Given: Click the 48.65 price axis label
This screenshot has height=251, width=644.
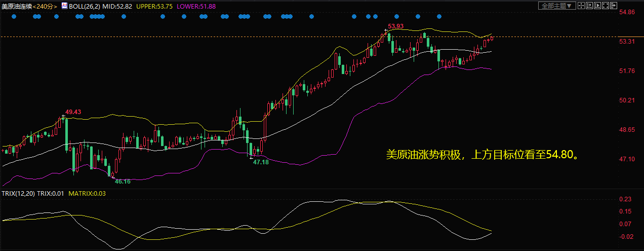Looking at the screenshot, I should (x=627, y=130).
